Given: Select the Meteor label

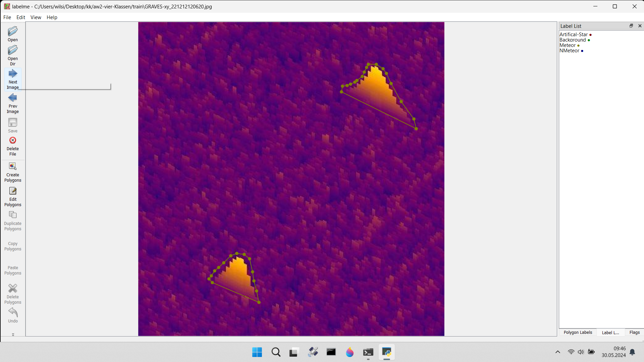Looking at the screenshot, I should pyautogui.click(x=570, y=45).
